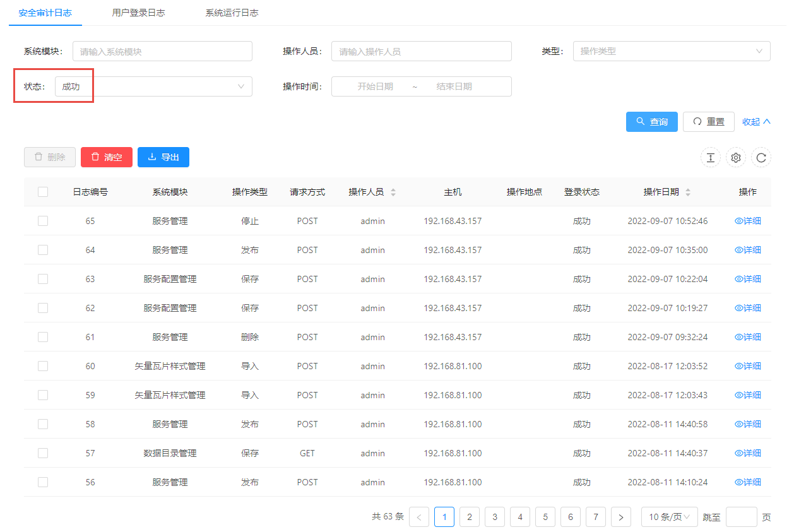Click the table density icon button
The height and width of the screenshot is (532, 794).
pyautogui.click(x=710, y=158)
